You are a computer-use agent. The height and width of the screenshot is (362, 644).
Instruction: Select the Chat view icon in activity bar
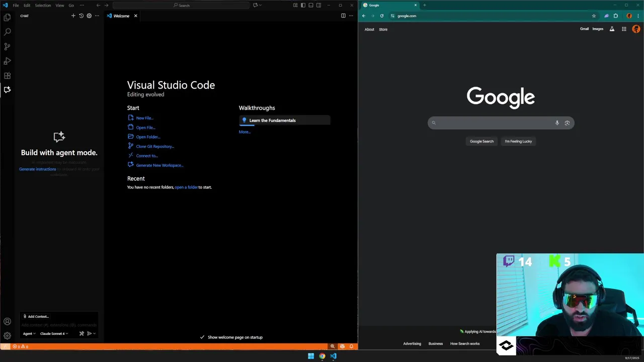[7, 89]
